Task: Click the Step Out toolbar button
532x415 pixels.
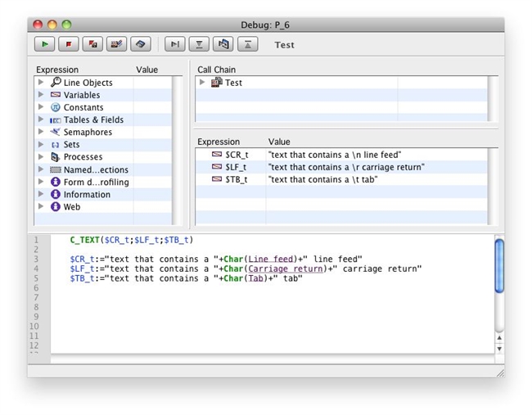Action: 247,44
